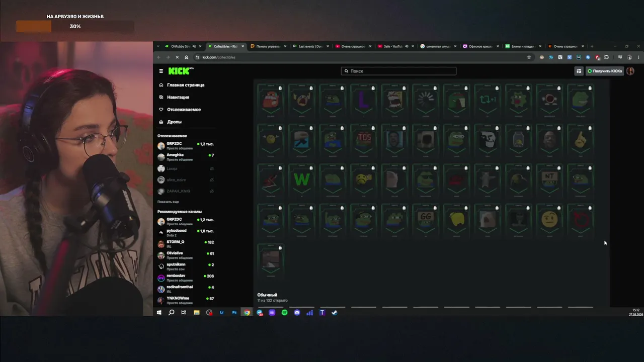Select the GG sign emote card
Screen dimensions: 644x362
coord(426,221)
